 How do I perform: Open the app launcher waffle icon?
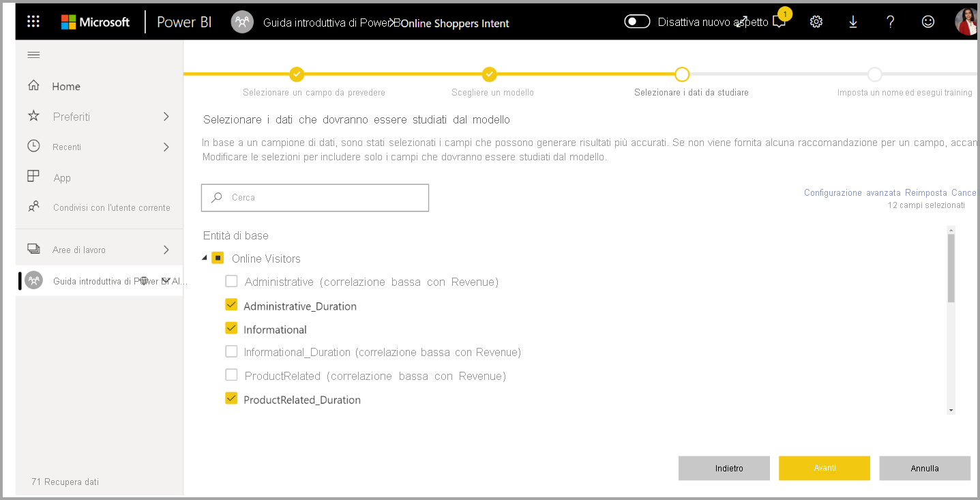33,22
